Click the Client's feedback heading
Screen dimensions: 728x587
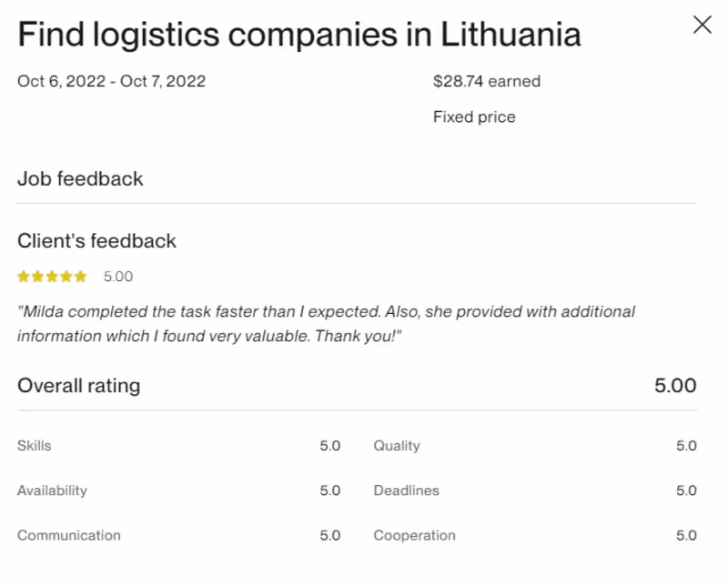pyautogui.click(x=96, y=241)
